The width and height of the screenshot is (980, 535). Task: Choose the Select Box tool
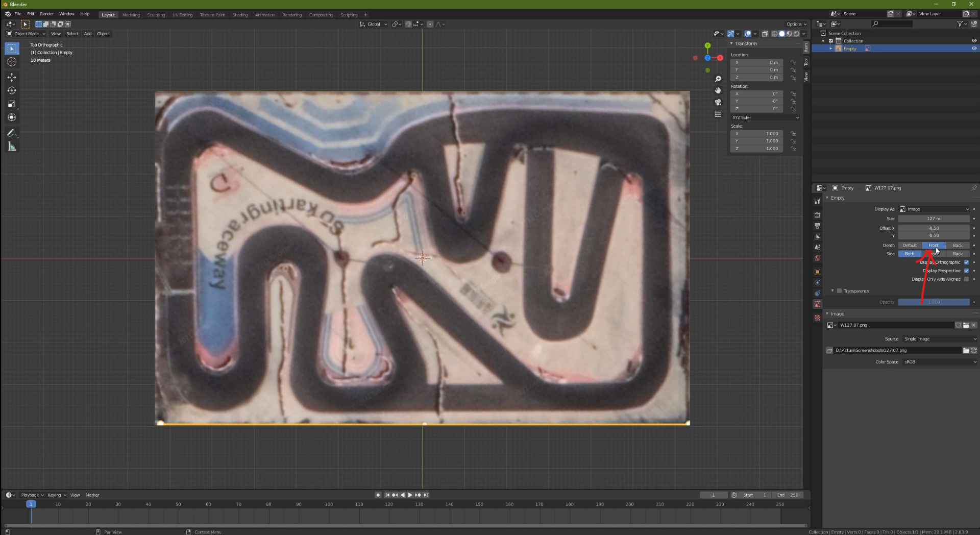12,48
